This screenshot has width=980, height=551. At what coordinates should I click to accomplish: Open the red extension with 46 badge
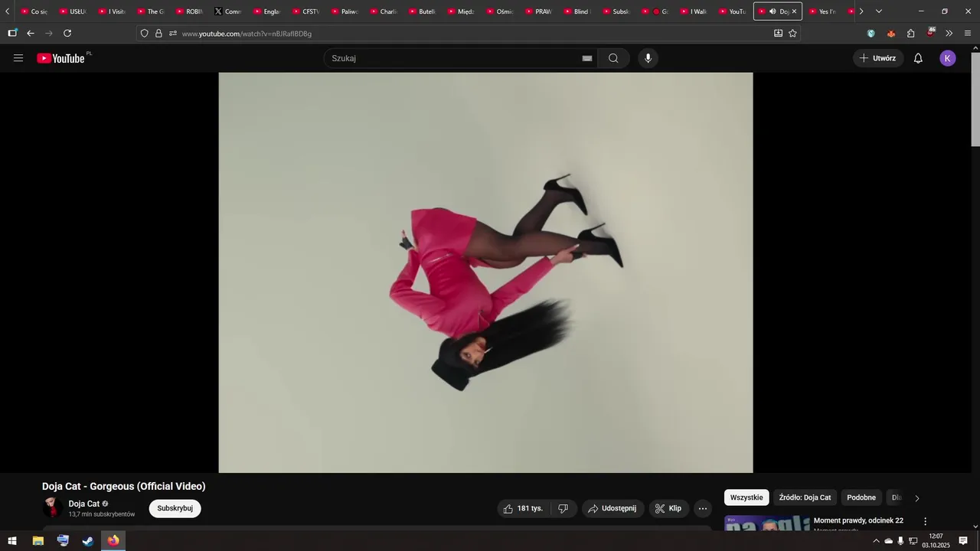[x=930, y=33]
